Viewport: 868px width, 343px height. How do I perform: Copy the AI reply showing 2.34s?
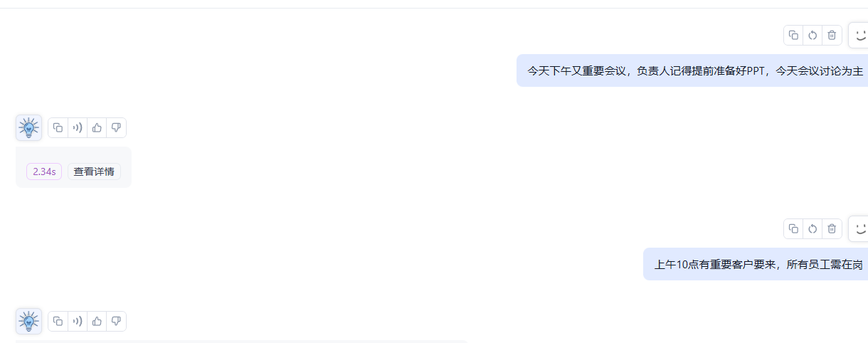[58, 127]
